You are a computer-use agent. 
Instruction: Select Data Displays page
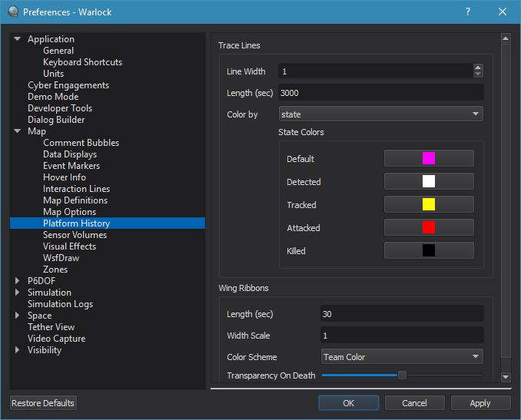pos(70,154)
